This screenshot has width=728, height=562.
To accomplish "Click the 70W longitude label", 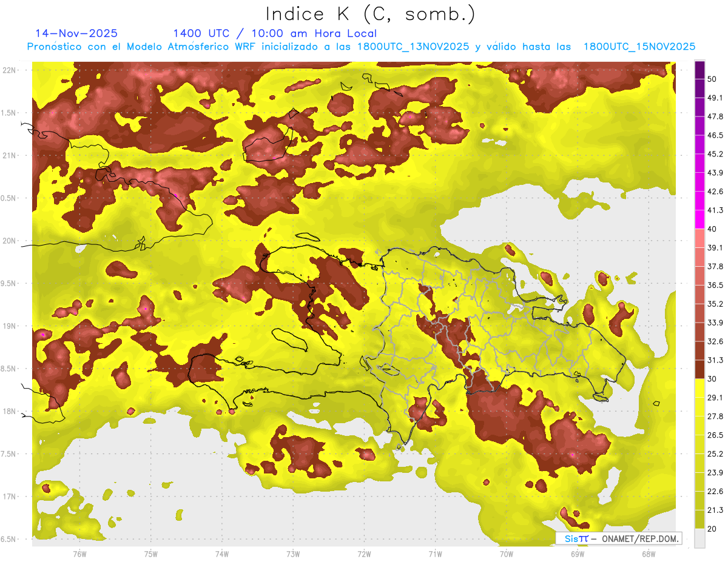I will click(506, 554).
